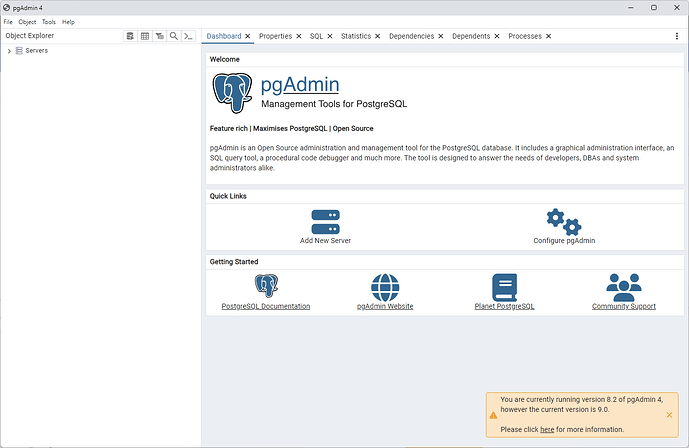Click the Object Explorer panel title

tap(29, 36)
